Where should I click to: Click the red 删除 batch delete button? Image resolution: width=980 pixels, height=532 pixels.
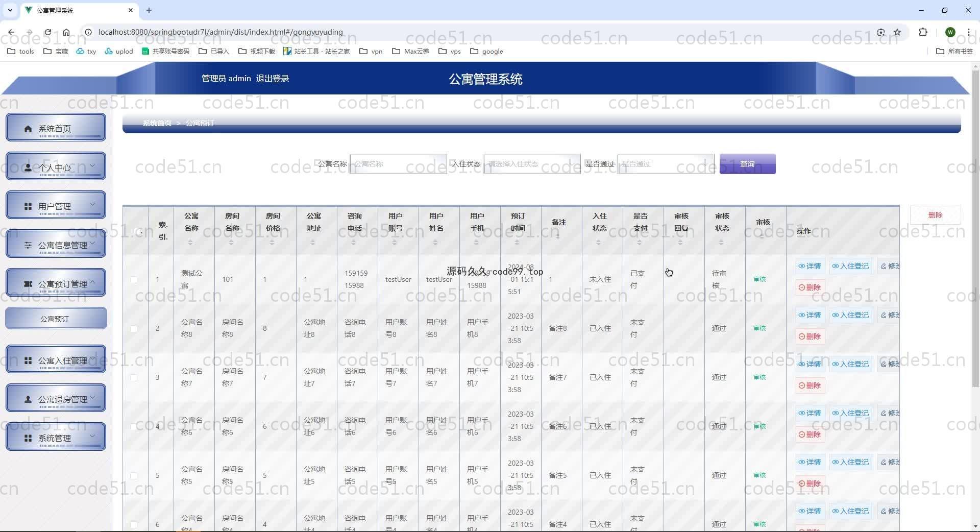935,215
